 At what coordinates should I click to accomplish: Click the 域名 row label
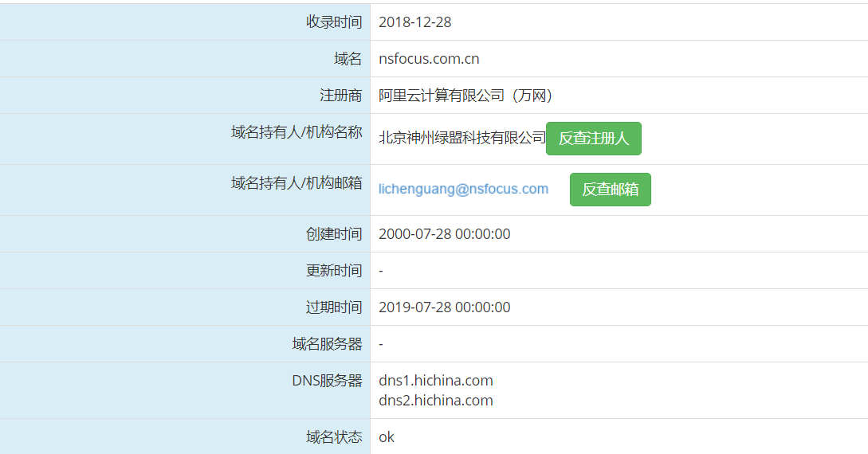tap(348, 59)
